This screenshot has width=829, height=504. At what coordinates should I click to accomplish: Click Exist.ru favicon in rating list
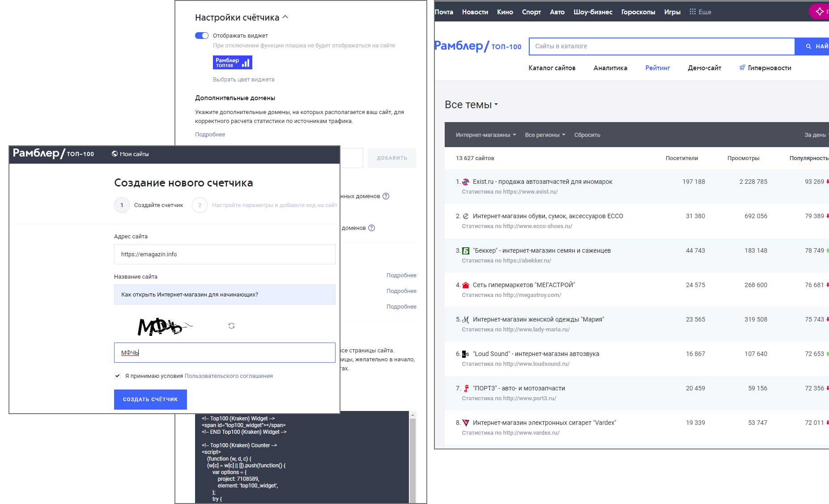tap(466, 182)
